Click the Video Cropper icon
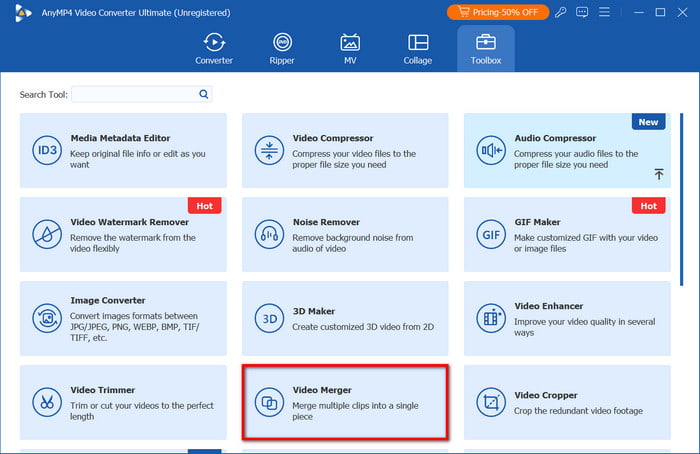Viewport: 700px width, 454px height. pos(491,402)
